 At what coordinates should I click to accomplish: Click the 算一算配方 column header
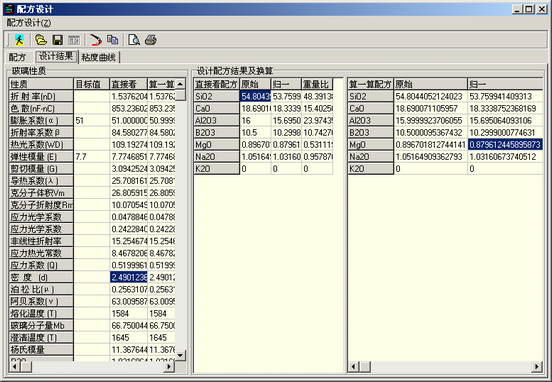pyautogui.click(x=370, y=84)
